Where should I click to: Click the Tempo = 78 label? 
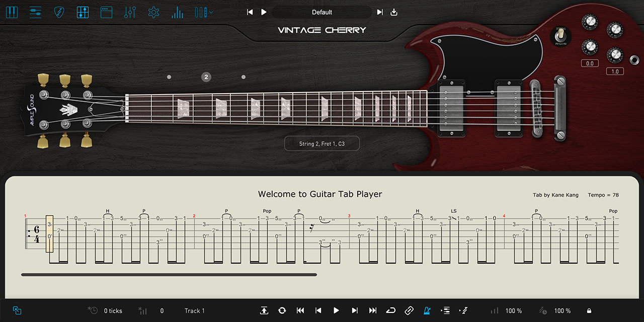[x=603, y=195]
